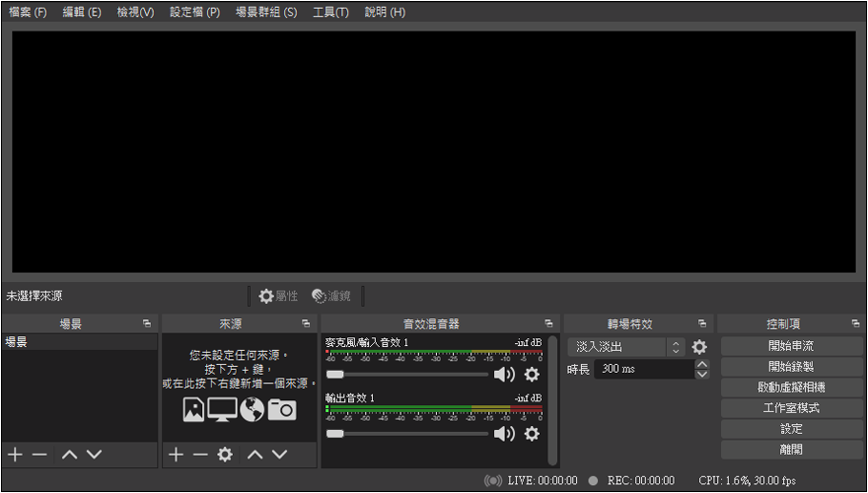Click the 開始串流 button
Image resolution: width=868 pixels, height=493 pixels.
point(791,346)
